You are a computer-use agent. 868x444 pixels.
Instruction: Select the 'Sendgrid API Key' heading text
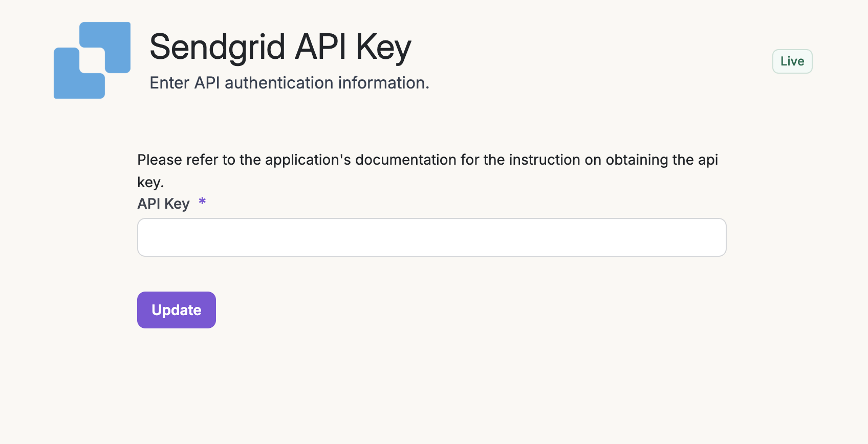pyautogui.click(x=280, y=47)
